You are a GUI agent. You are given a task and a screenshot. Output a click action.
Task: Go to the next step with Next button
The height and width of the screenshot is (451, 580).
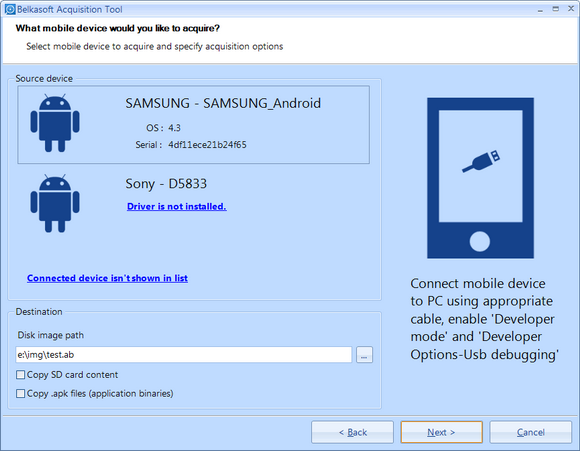click(x=441, y=432)
